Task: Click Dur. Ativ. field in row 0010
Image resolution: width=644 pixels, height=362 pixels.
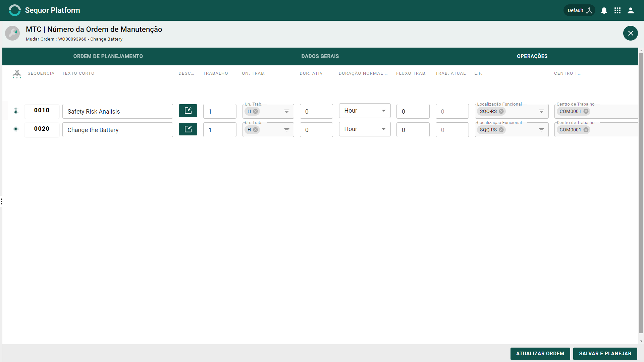Action: coord(316,111)
